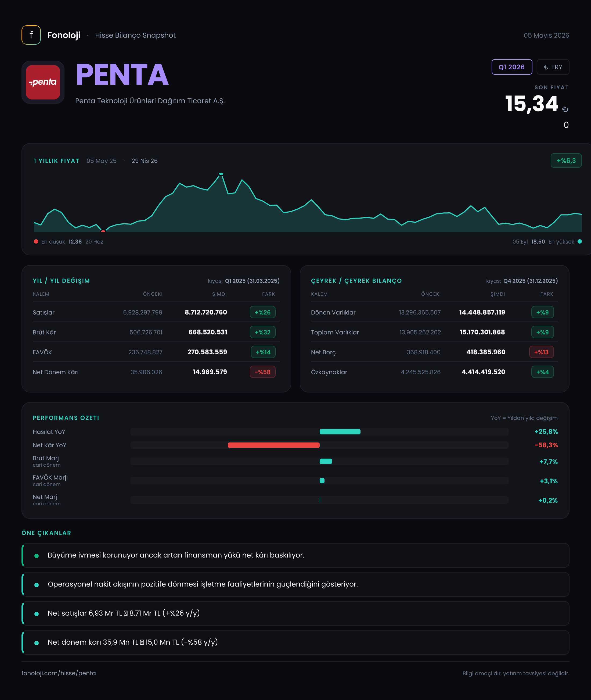Click the Özkaynaklar +%4 badge
Screen dimensions: 591x700
[542, 372]
